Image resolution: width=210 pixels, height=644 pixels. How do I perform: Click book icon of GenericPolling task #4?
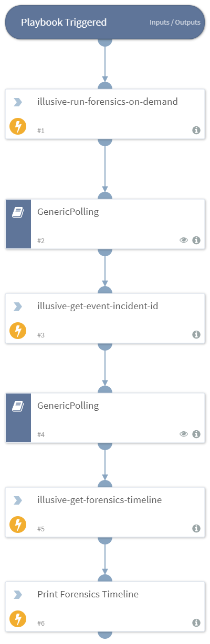pos(18,406)
